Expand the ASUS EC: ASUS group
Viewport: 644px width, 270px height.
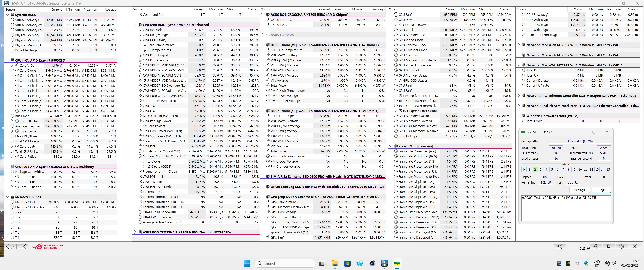263,35
